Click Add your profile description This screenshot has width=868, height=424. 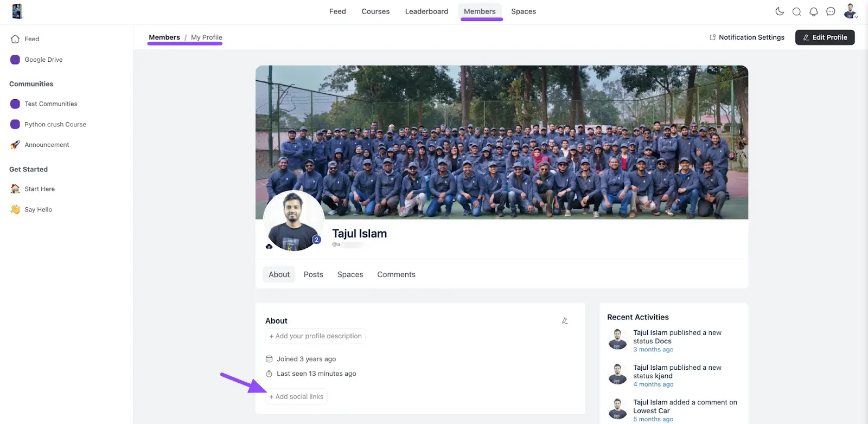coord(316,336)
